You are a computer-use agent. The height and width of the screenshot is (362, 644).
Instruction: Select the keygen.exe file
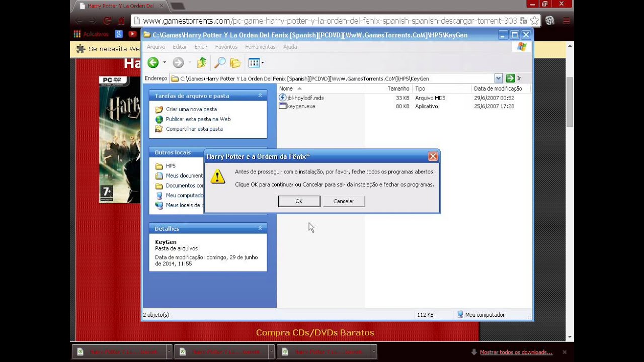click(x=301, y=107)
